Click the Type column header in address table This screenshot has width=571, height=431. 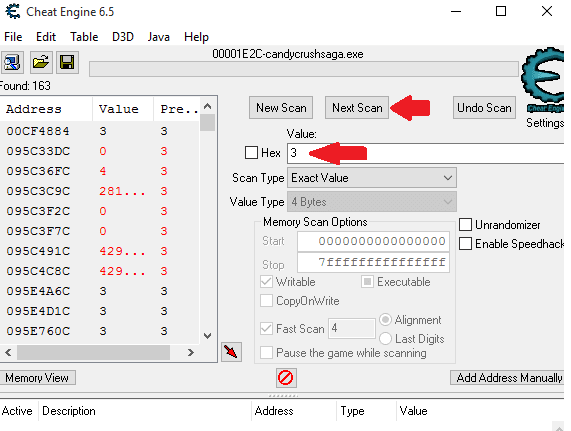(x=366, y=411)
